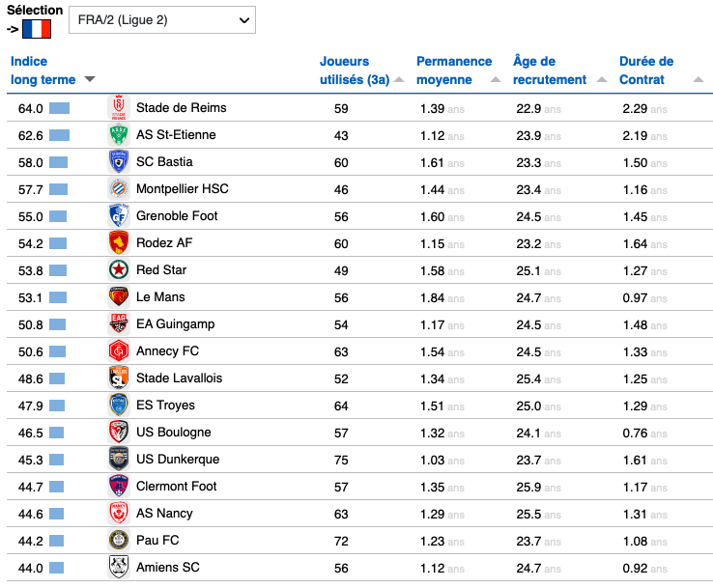Screen dimensions: 713x588
Task: Click the Red Star club emblem
Action: (119, 270)
